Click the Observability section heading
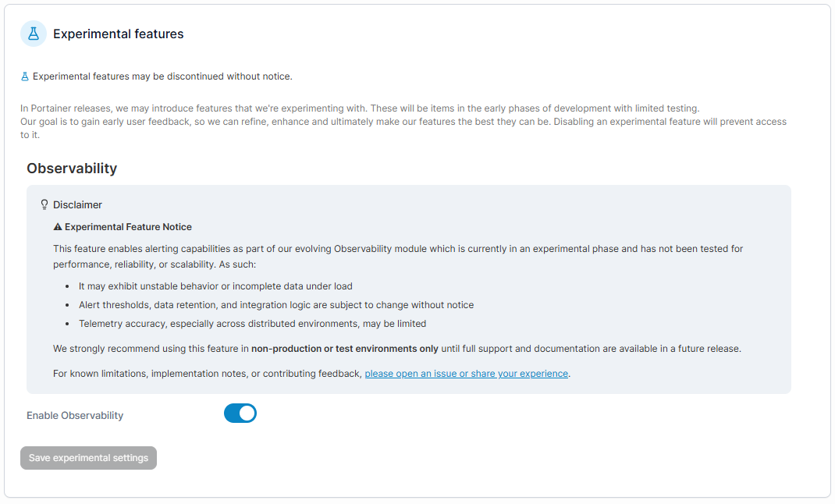Screen dimensions: 835x504 click(x=72, y=169)
